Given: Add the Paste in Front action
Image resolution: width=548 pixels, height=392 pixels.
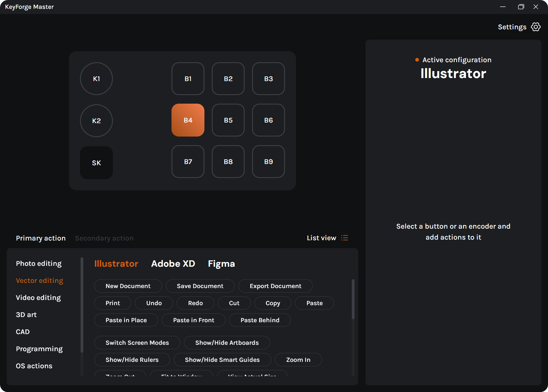Looking at the screenshot, I should [x=194, y=320].
